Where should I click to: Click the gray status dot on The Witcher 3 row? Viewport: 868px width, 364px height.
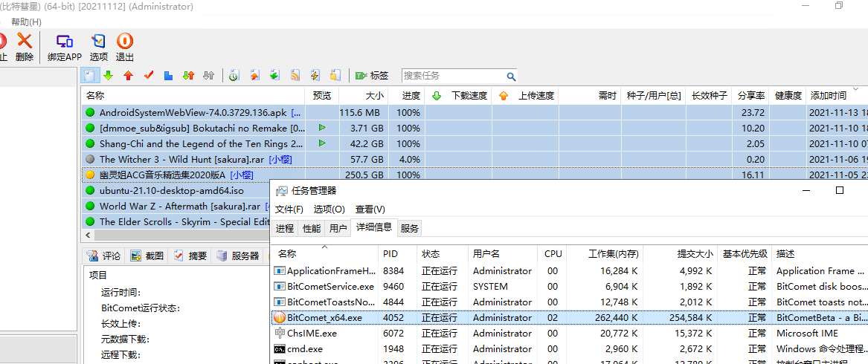coord(90,159)
